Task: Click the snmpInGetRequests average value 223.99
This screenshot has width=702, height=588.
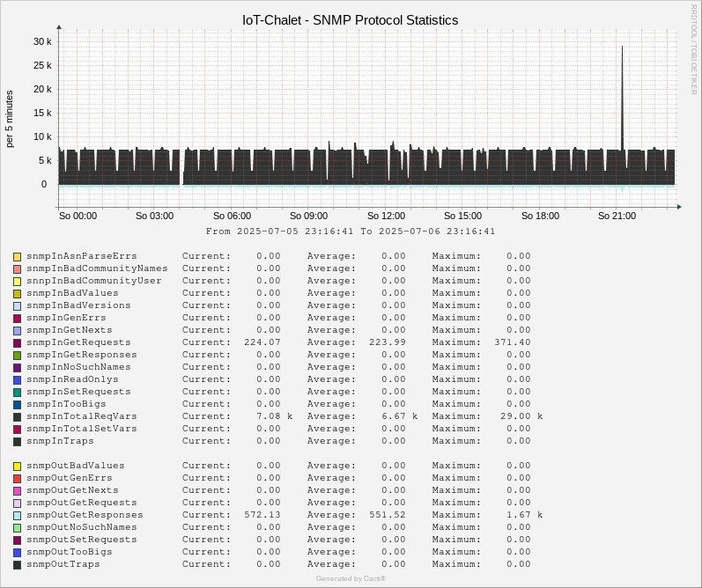Action: coord(388,342)
